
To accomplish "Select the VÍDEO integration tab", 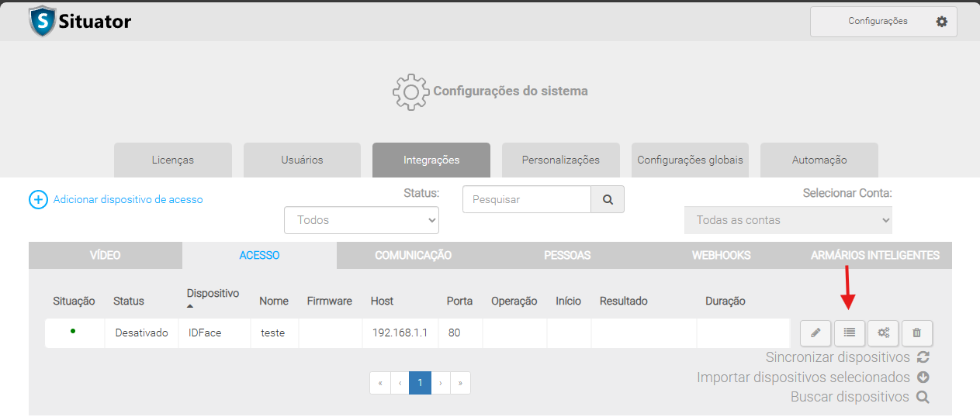I will coord(106,255).
